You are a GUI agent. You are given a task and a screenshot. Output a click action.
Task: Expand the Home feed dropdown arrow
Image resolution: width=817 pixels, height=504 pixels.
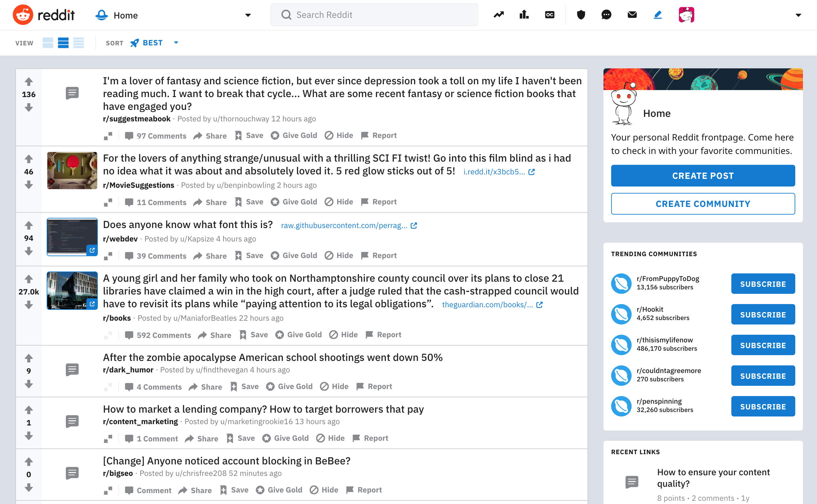(x=247, y=15)
